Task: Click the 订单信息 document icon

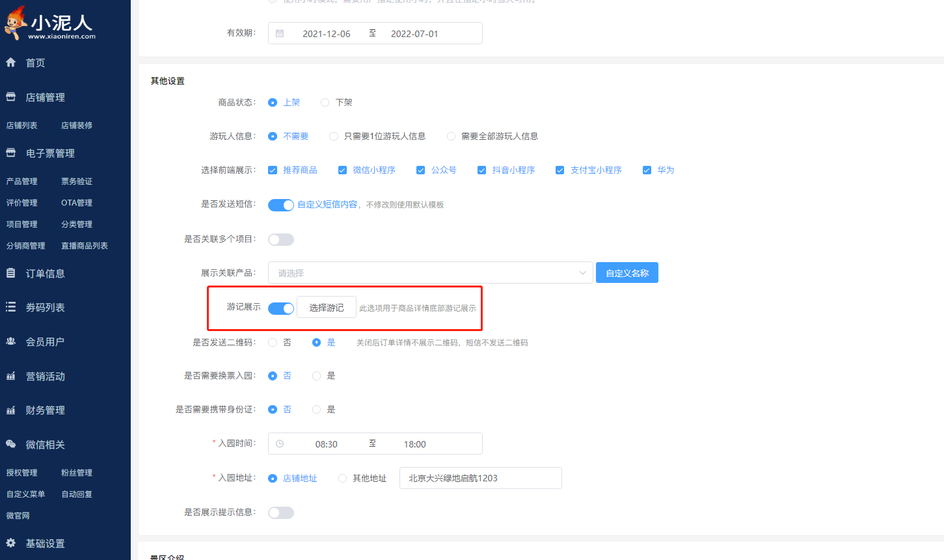Action: point(11,273)
